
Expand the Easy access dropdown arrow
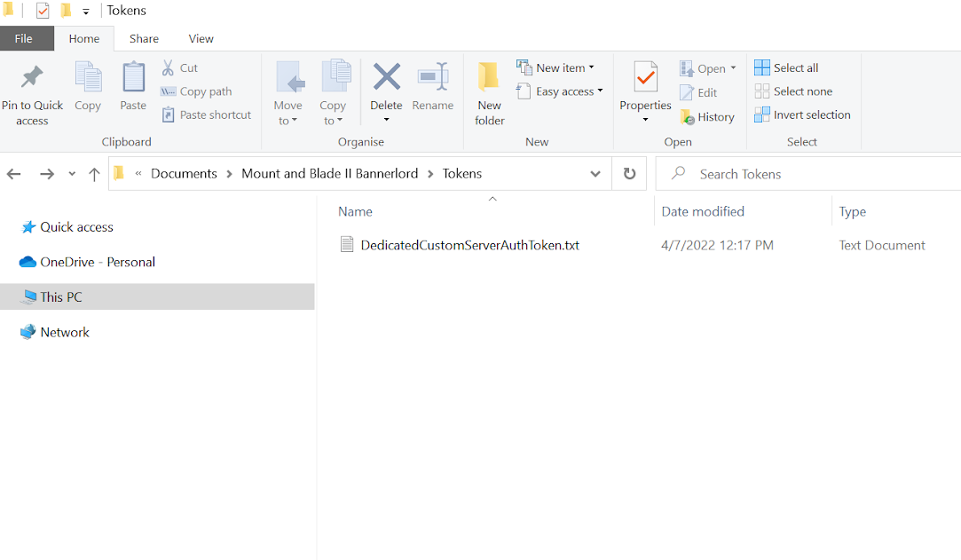(x=600, y=91)
